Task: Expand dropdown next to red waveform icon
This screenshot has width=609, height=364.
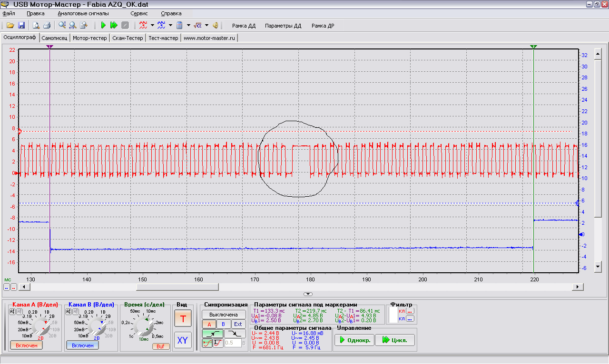Action: (152, 26)
